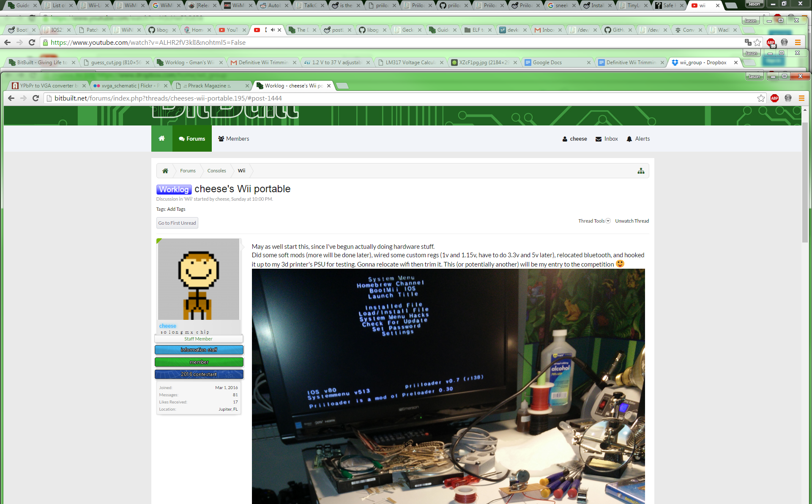Switch to Worklog - Gman's Wii tab

pos(189,63)
